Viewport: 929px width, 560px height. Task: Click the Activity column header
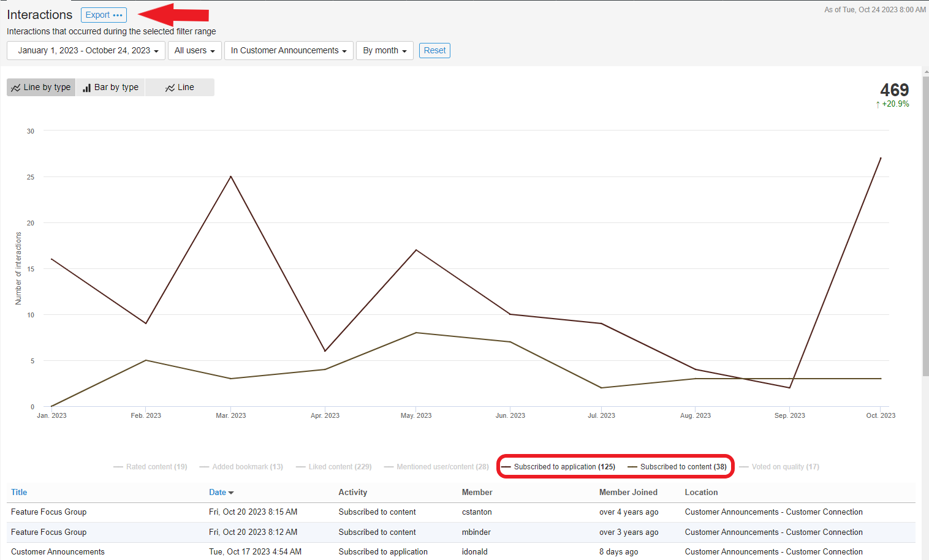(353, 492)
